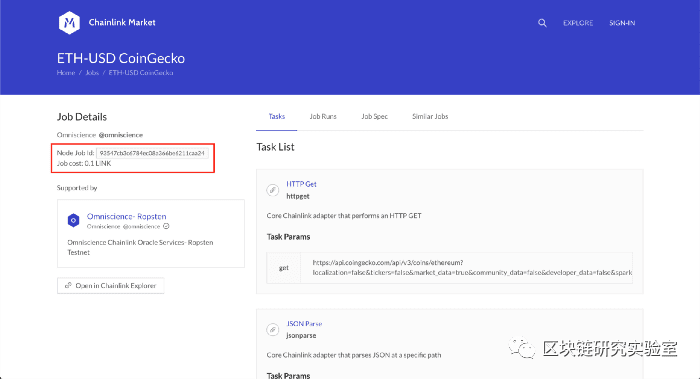700x379 pixels.
Task: Click the ETH-USD CoinGecko page heading
Action: point(121,58)
